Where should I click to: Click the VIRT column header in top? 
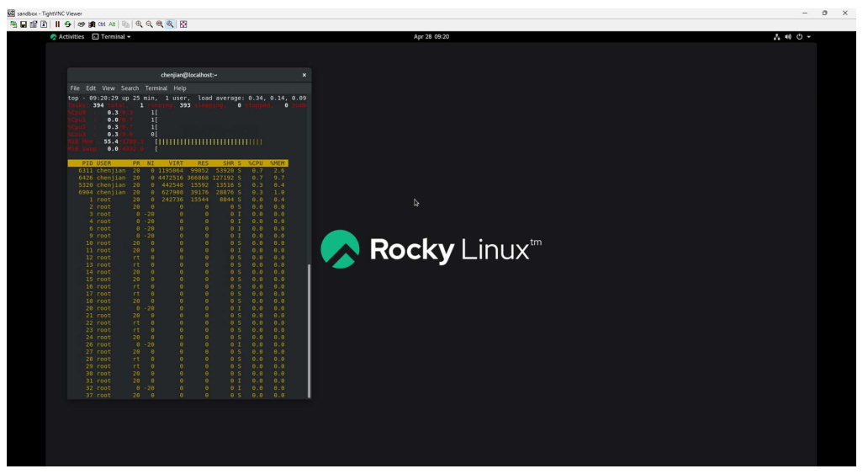coord(176,163)
